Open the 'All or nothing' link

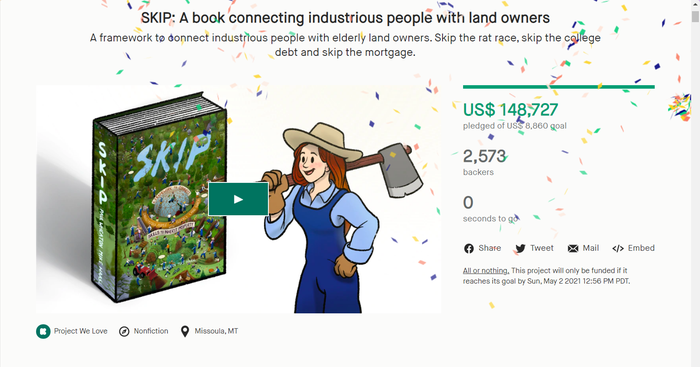(x=486, y=271)
